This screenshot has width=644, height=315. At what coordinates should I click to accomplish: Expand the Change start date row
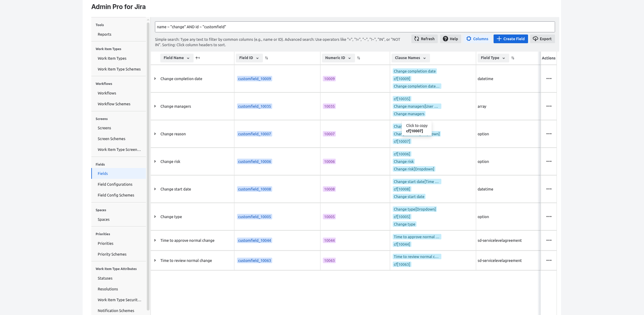pos(155,189)
